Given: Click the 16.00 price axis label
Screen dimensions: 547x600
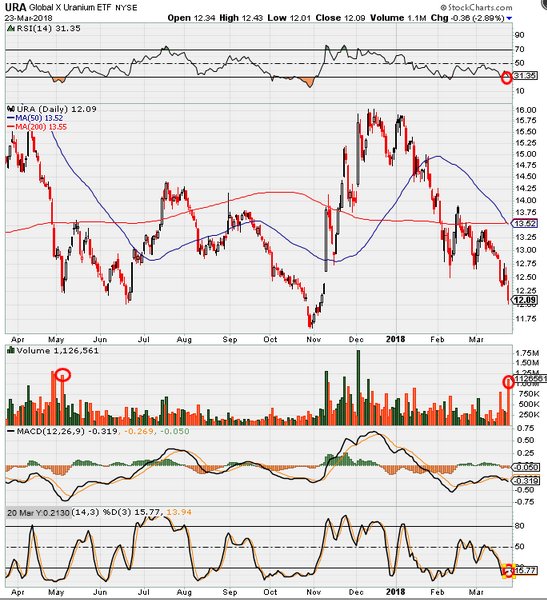Looking at the screenshot, I should click(525, 110).
